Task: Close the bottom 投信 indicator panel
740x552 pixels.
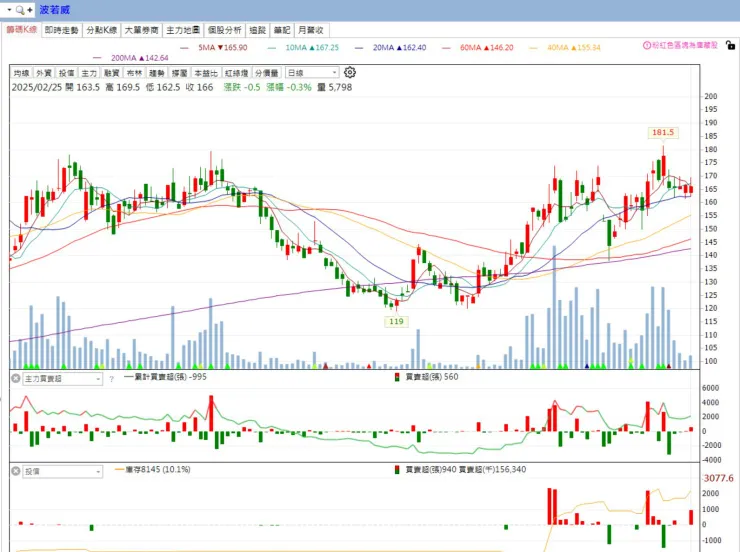Action: 14,469
